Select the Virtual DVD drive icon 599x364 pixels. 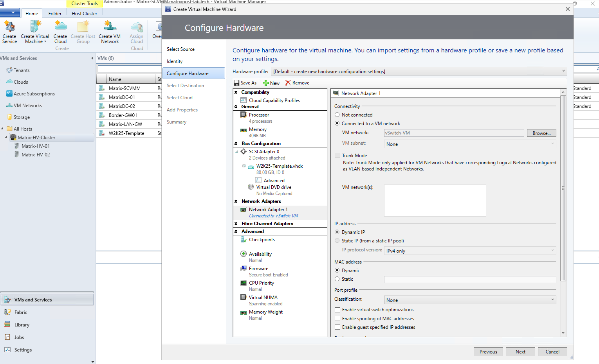pyautogui.click(x=251, y=187)
